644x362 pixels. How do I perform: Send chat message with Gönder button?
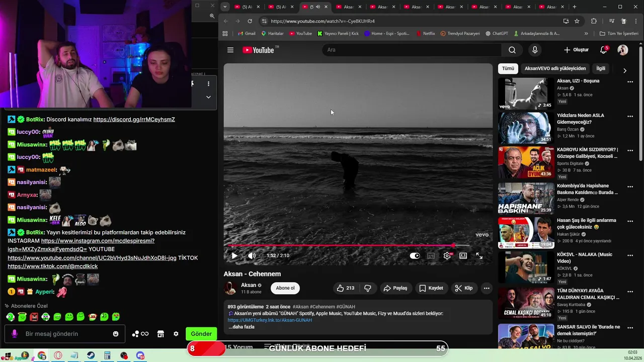[201, 334]
